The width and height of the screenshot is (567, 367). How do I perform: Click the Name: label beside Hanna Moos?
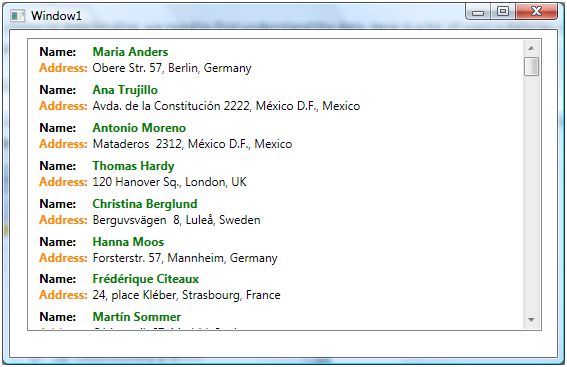coord(58,242)
